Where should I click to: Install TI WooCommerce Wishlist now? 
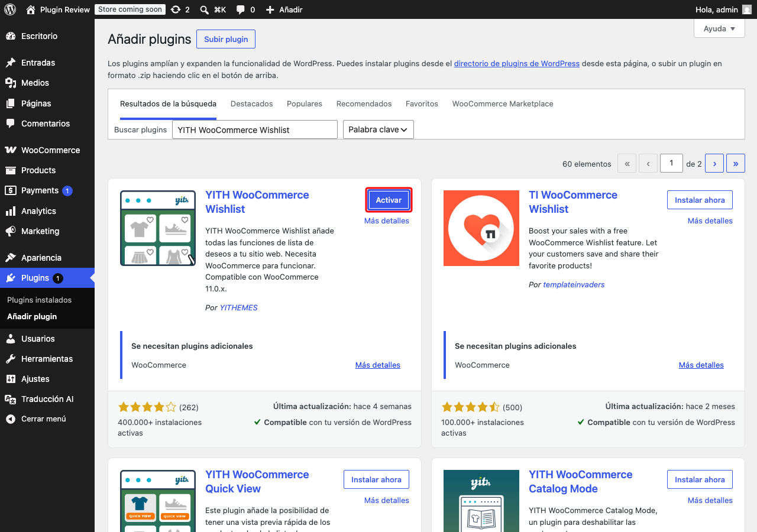tap(700, 200)
